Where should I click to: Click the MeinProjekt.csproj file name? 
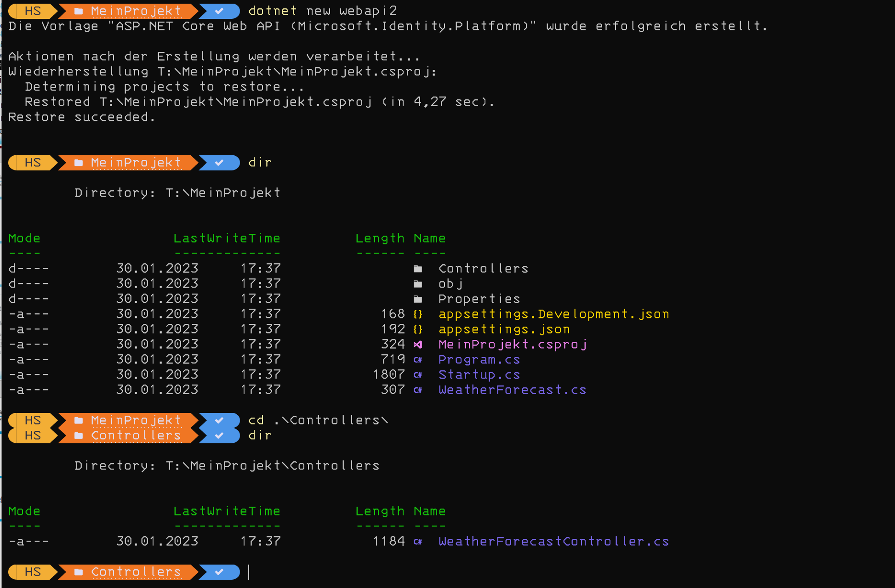512,345
